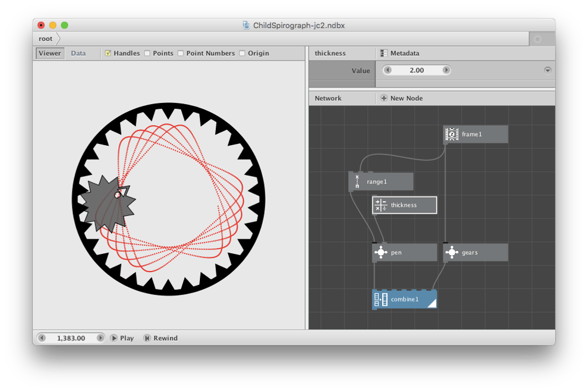Decrease thickness value with left arrow

pos(387,70)
